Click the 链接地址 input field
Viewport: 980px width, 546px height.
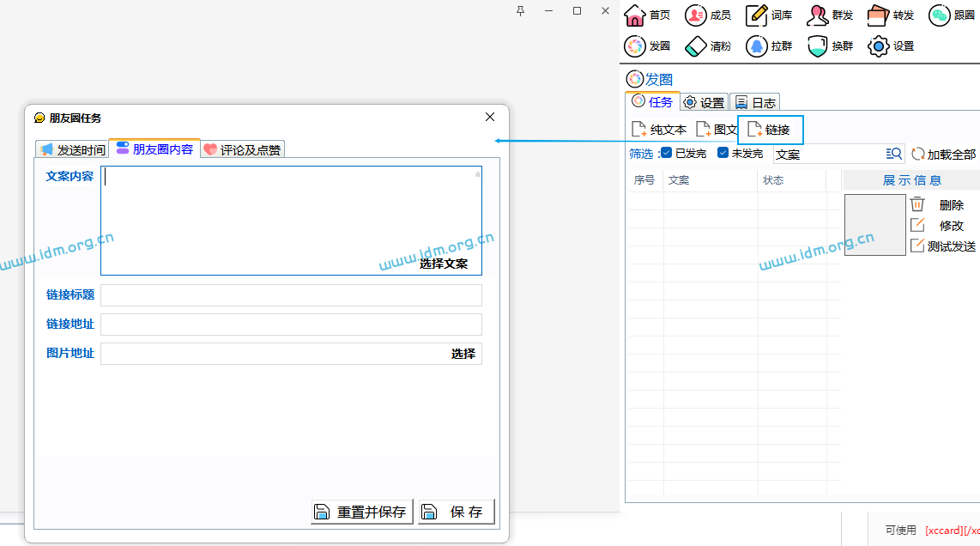pyautogui.click(x=291, y=325)
